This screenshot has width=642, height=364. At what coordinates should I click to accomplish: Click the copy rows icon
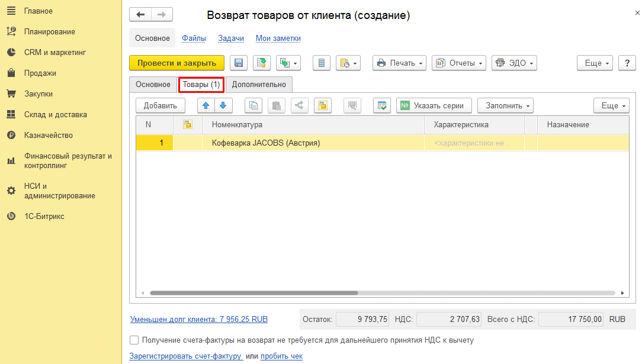point(253,106)
